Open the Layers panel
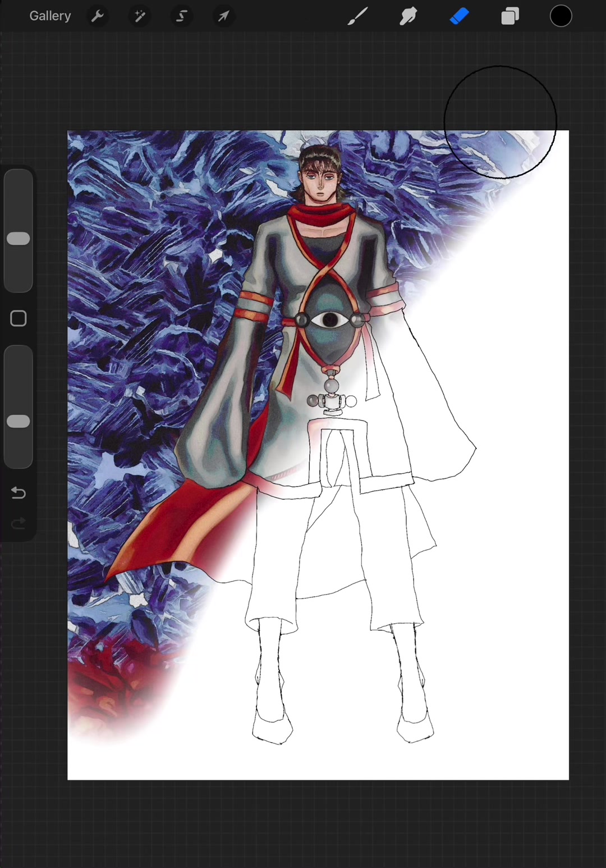 [510, 16]
